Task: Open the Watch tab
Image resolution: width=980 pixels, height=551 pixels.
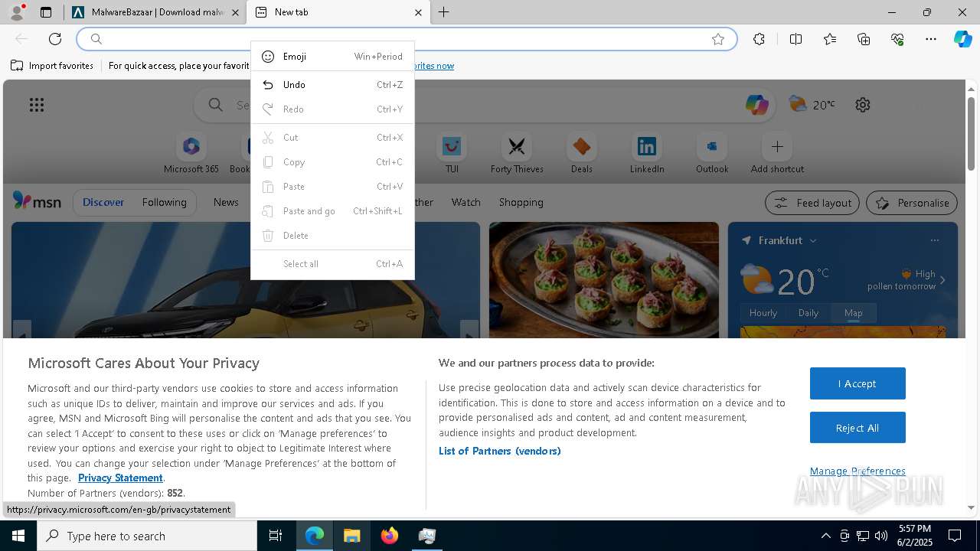Action: 465,202
